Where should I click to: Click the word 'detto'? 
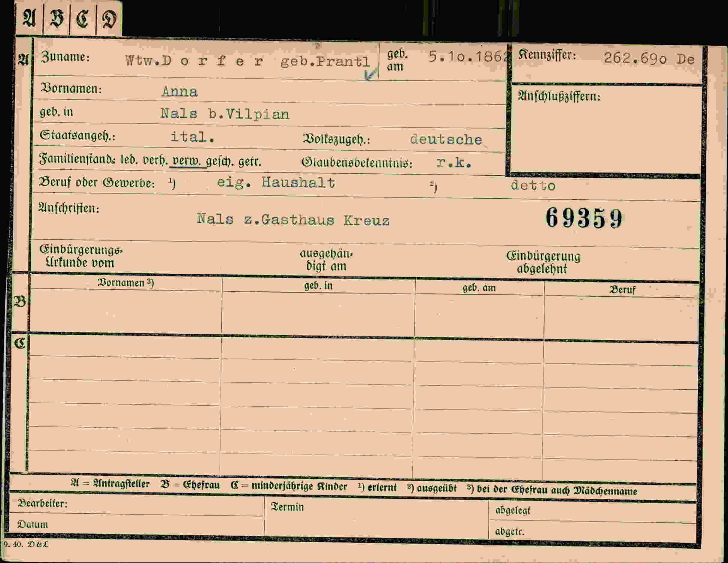coord(533,185)
